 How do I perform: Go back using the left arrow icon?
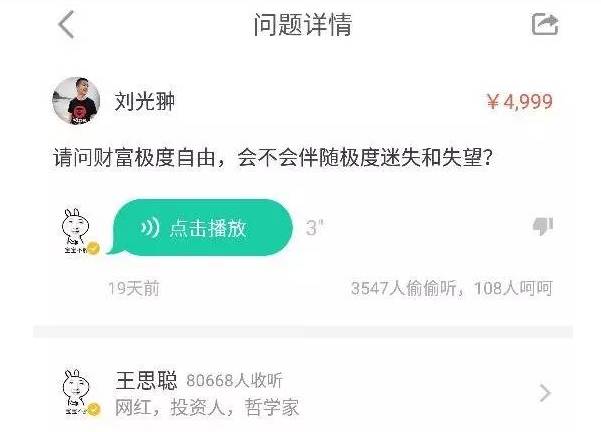[x=66, y=25]
